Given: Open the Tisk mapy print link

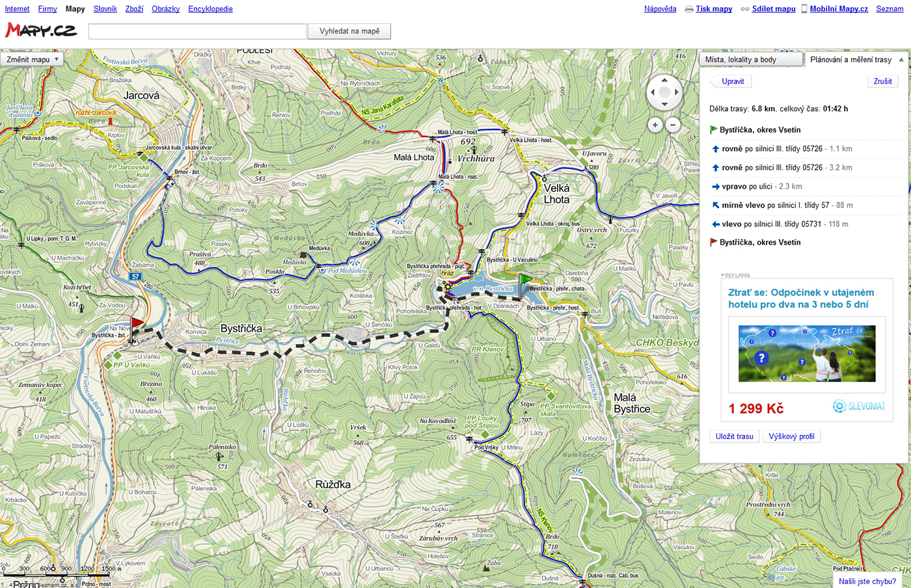Looking at the screenshot, I should coord(713,9).
